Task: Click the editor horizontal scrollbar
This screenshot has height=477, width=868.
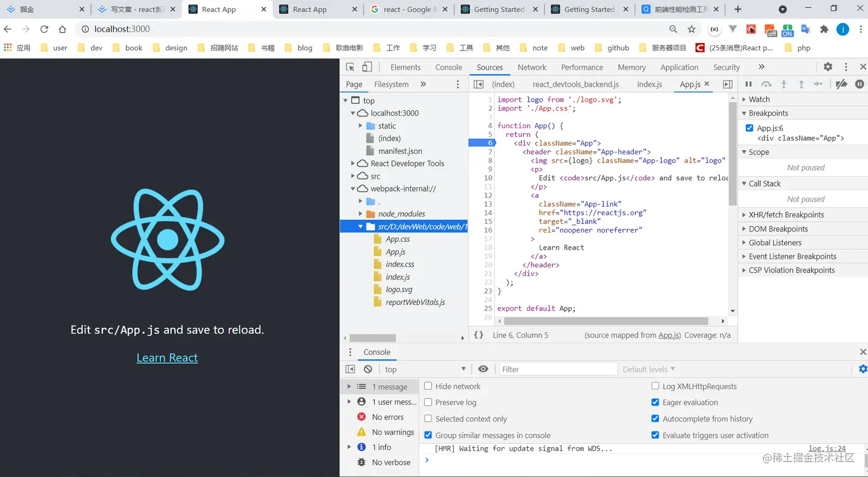Action: coord(606,321)
